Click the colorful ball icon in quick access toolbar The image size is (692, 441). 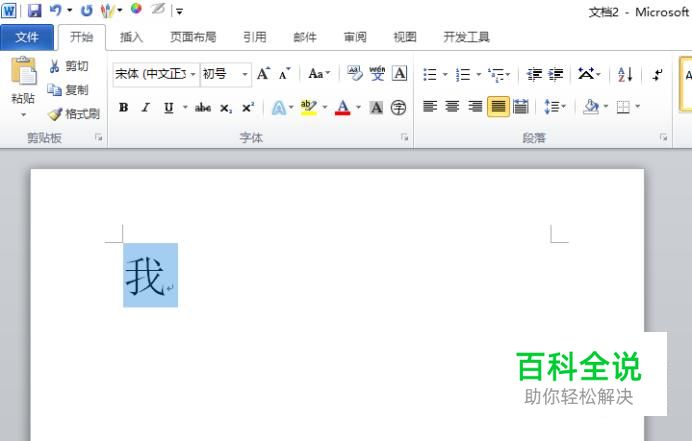136,8
